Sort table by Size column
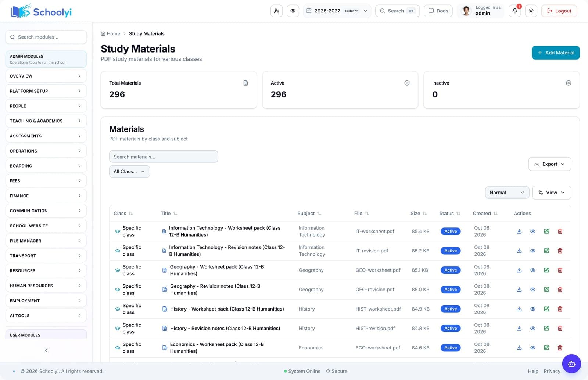 point(419,214)
